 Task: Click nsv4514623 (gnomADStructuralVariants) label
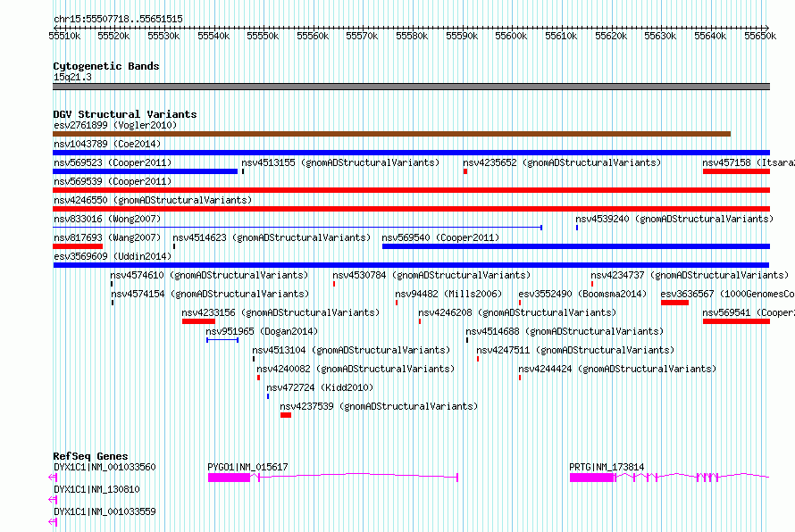(272, 237)
